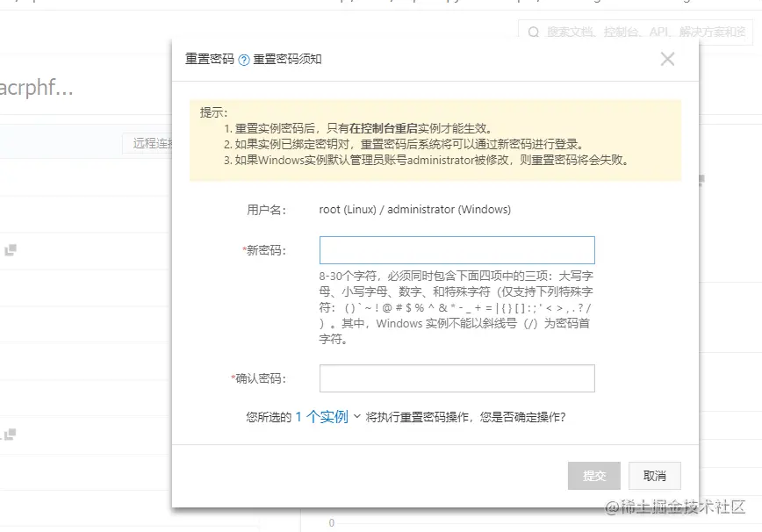This screenshot has width=762, height=532.
Task: Click the upper copy icon on the left page
Action: (x=11, y=249)
